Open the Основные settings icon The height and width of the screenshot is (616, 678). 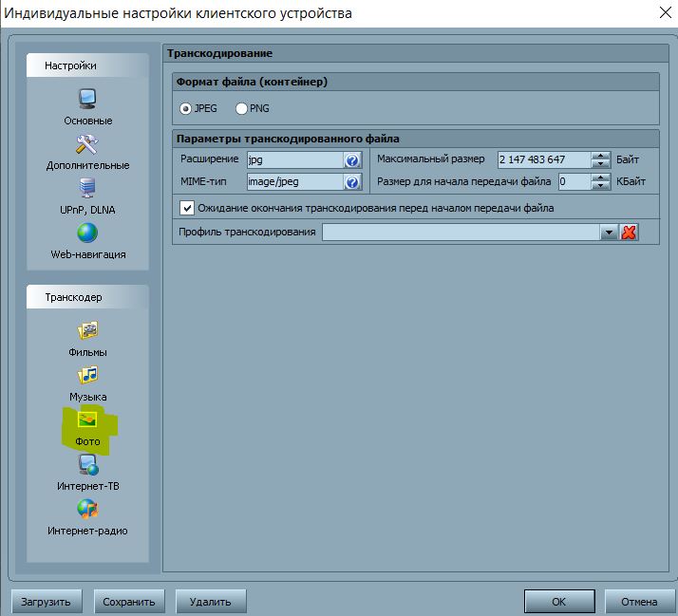pos(87,99)
